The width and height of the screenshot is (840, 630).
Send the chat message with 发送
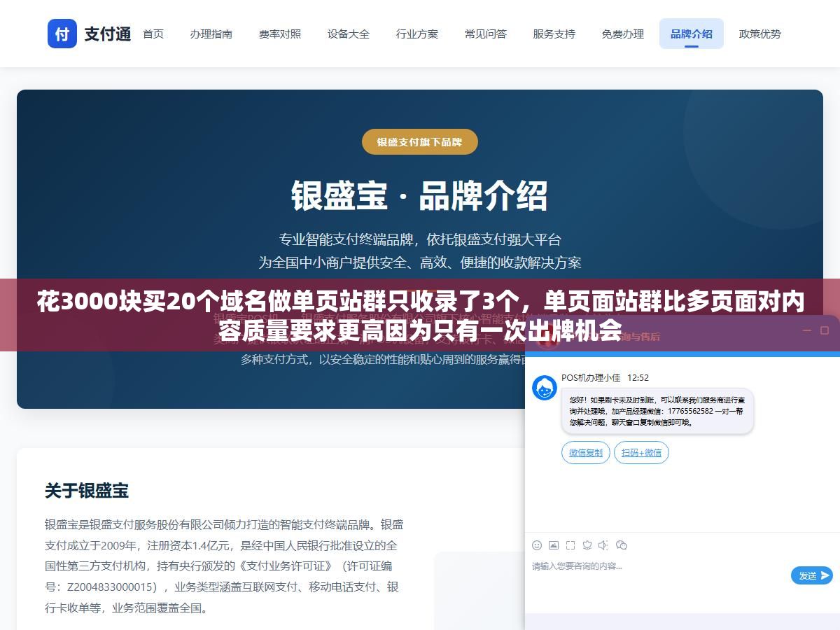coord(811,575)
